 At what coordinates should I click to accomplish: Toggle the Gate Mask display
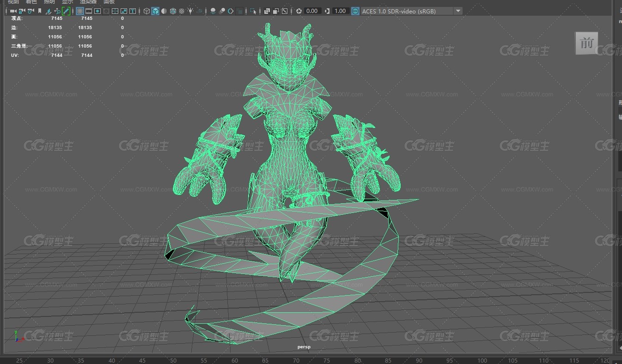click(106, 11)
